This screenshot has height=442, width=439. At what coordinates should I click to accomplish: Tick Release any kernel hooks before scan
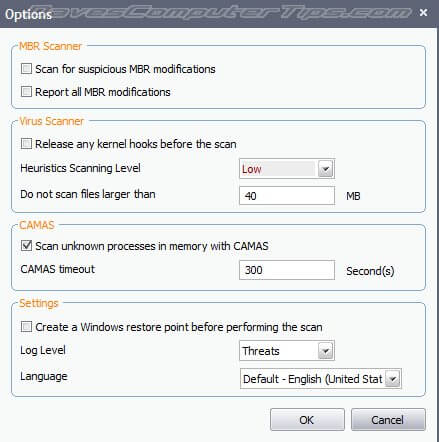click(26, 144)
